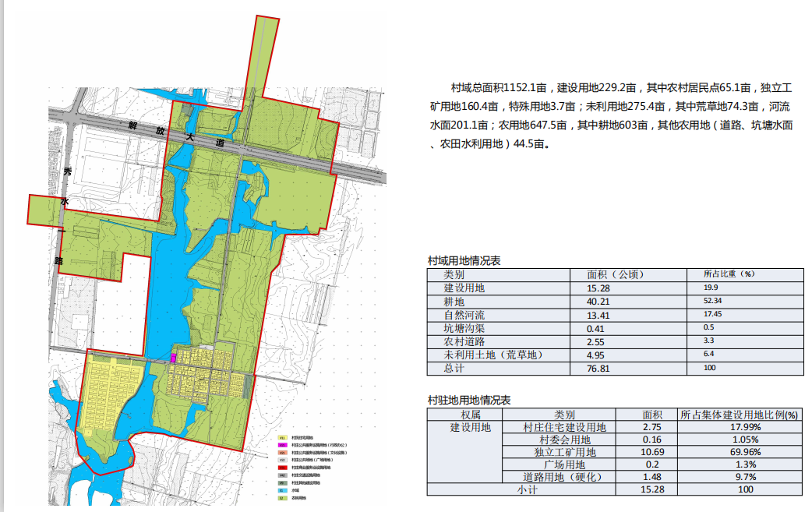Click the 40.21 area value

point(598,302)
